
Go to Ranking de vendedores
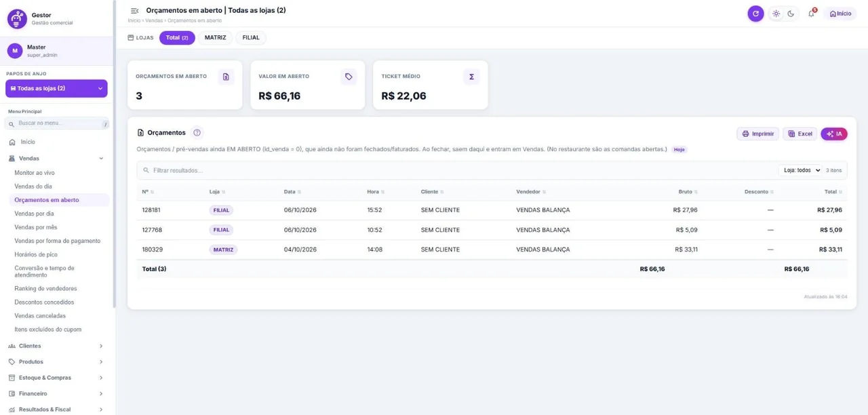click(x=45, y=289)
